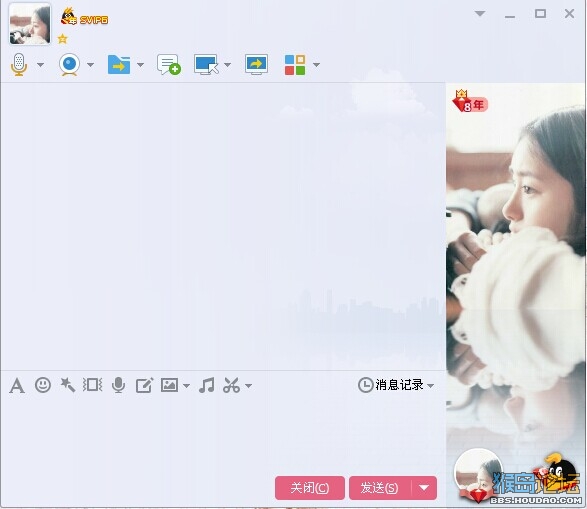Viewport: 587px width, 509px height.
Task: Open the applications grid icon
Action: point(295,65)
